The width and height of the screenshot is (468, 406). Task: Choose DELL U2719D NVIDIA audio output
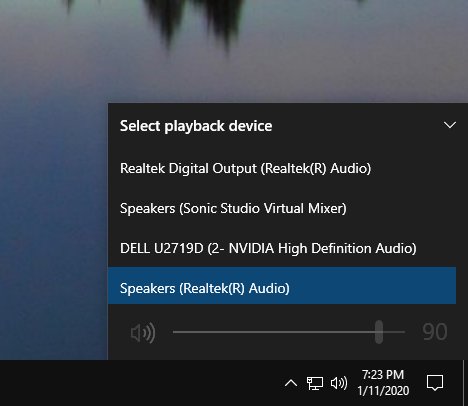[282, 248]
